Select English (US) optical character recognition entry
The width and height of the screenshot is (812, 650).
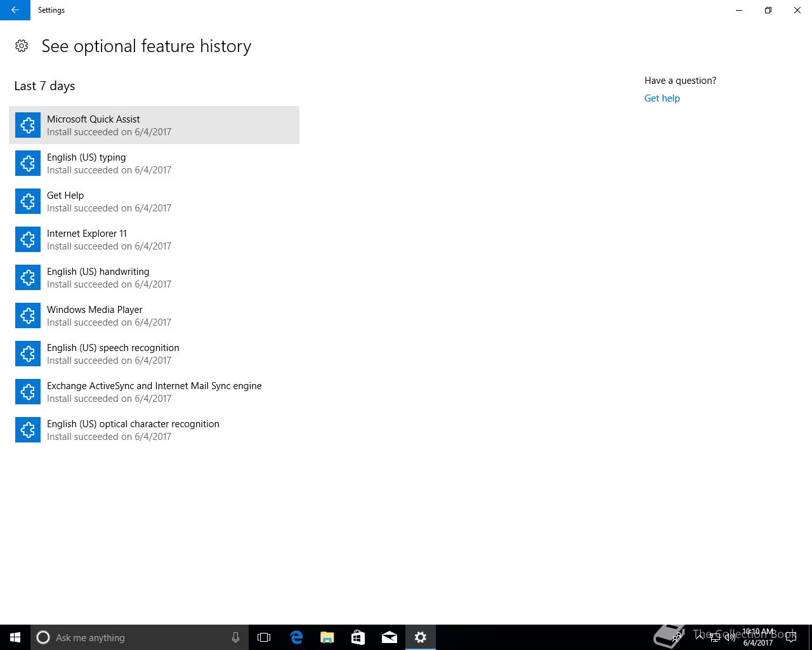pos(154,430)
